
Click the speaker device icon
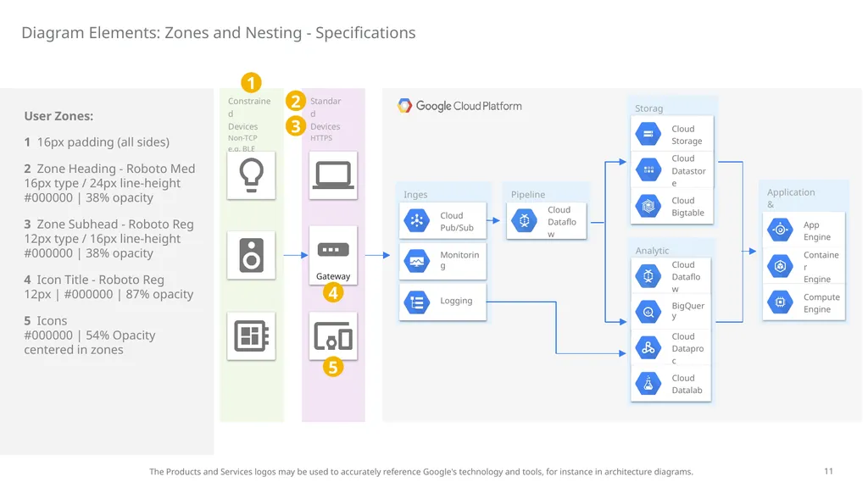251,255
